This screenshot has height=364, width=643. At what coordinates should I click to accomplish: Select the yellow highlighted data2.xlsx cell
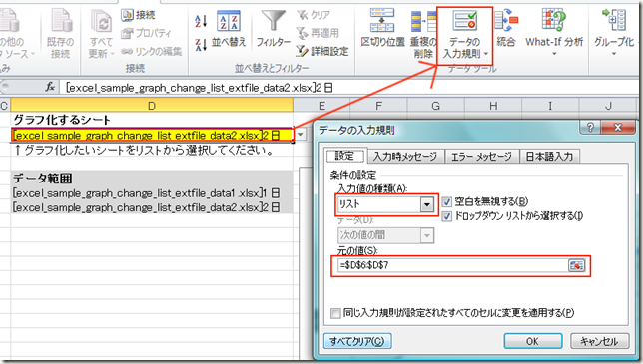coord(152,135)
